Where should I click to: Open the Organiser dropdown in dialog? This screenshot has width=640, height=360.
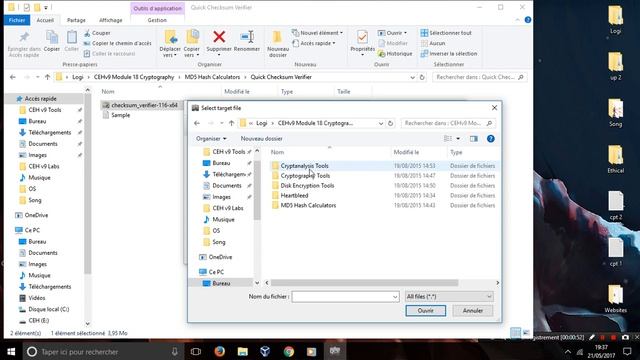coord(211,139)
